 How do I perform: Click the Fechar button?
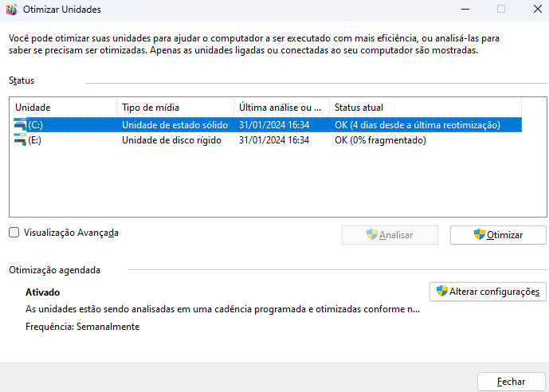(x=512, y=382)
